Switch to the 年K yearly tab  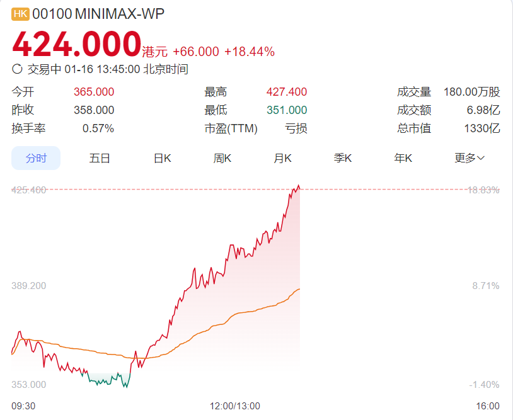[x=403, y=158]
